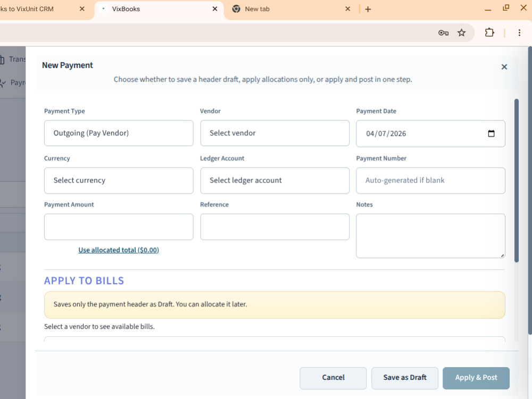Open the Select ledger account dropdown
532x399 pixels.
click(275, 180)
